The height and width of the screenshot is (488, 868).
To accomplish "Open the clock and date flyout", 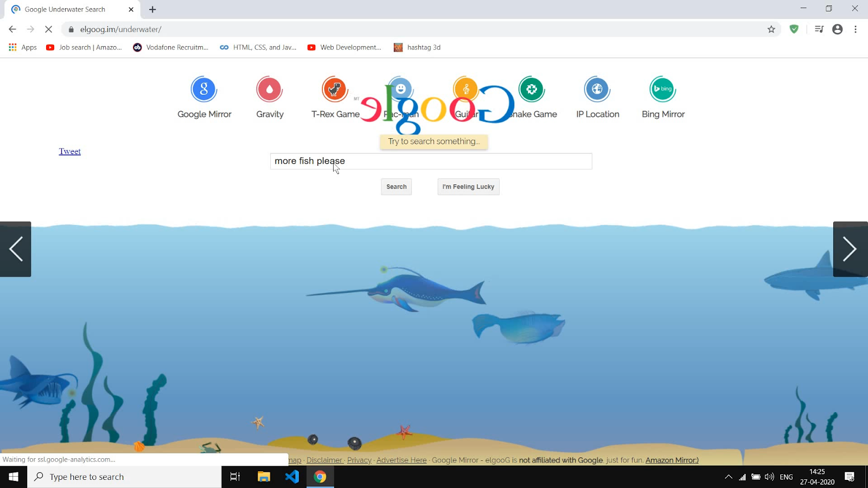I will (x=817, y=477).
